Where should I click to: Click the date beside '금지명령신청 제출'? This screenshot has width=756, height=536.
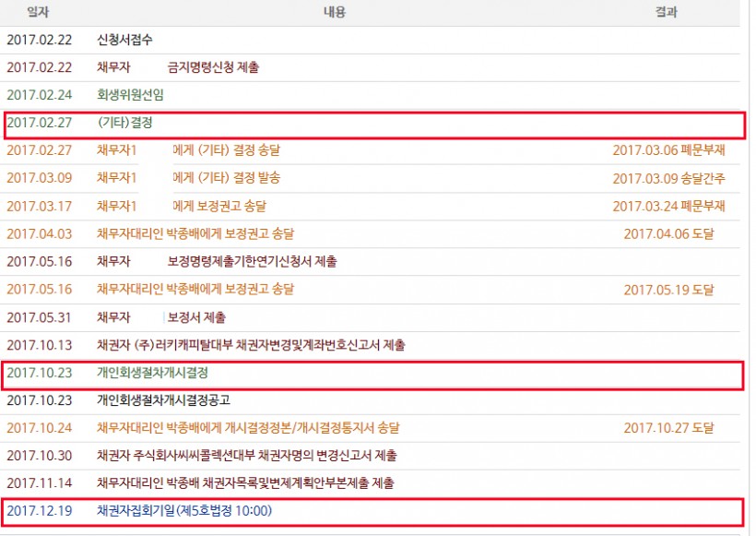click(40, 67)
